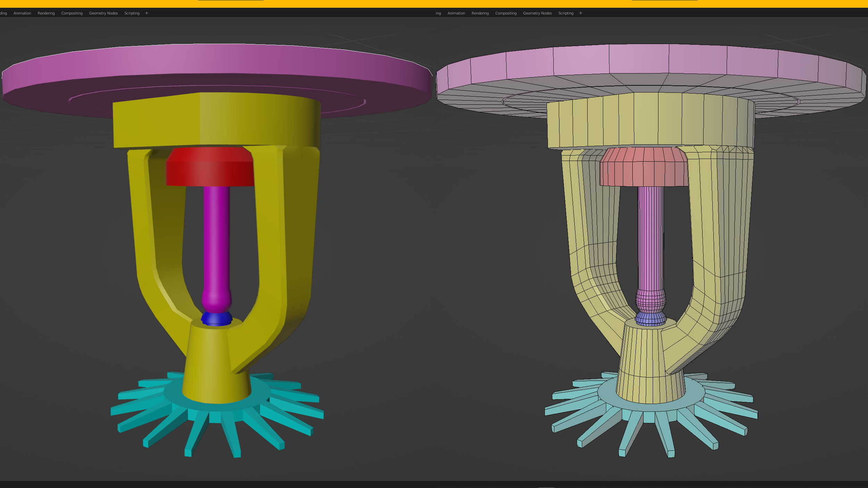Select the yellow hexagonal body on the wireframe model

(649, 121)
